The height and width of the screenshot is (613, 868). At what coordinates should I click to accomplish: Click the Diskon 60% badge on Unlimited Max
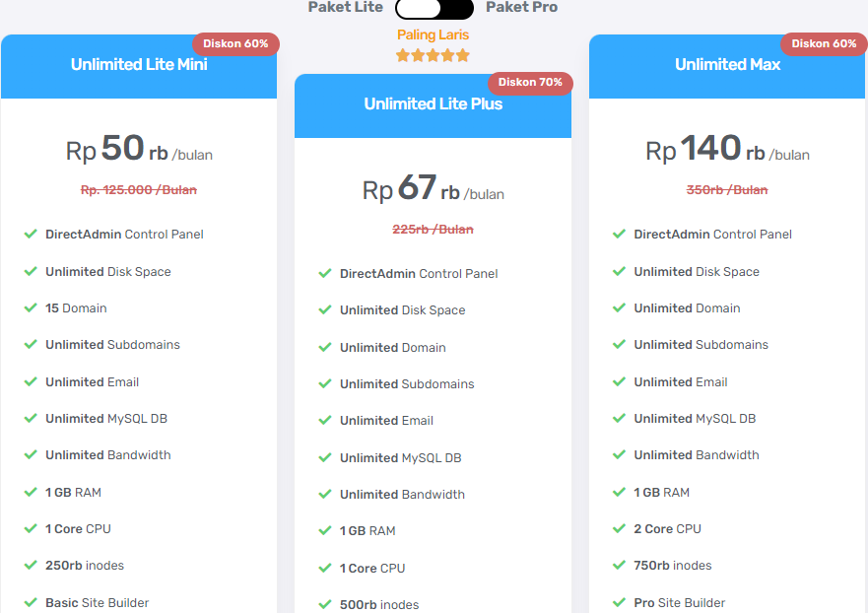tap(824, 43)
